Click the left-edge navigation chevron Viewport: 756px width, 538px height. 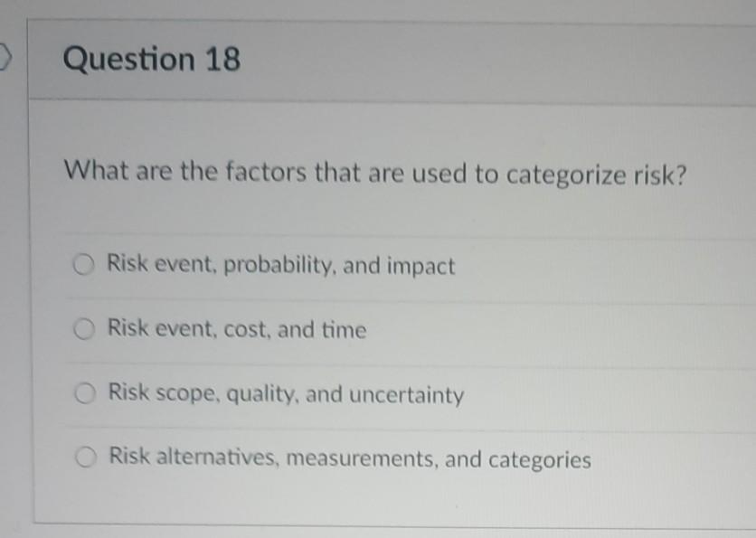(x=5, y=58)
